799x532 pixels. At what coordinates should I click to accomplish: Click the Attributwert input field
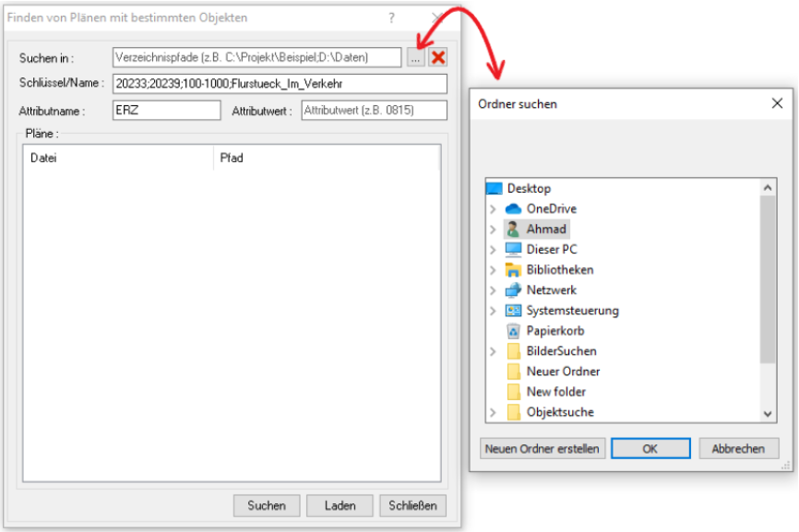[x=374, y=111]
